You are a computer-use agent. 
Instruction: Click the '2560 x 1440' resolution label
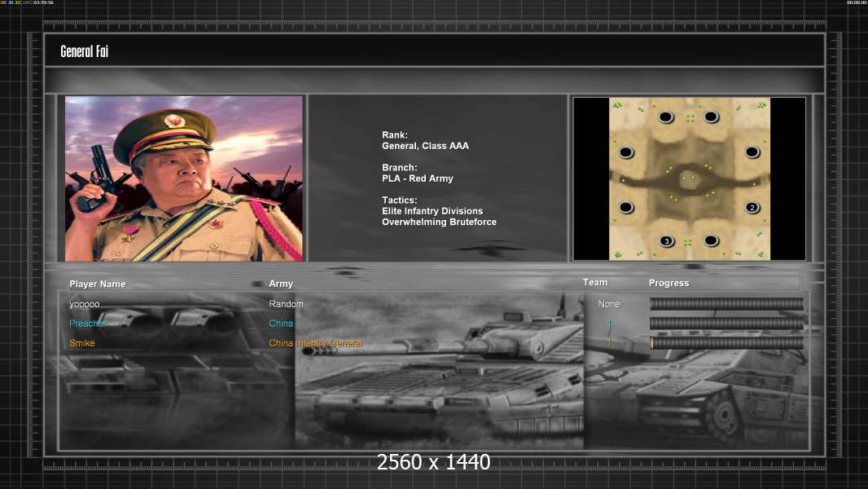[x=433, y=463]
